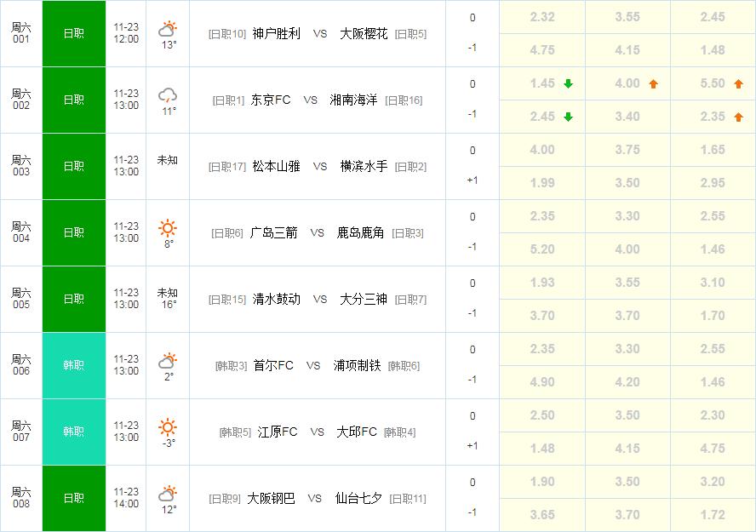This screenshot has height=532, width=756.
Task: Click the 周六005 match number label
Action: click(x=21, y=299)
